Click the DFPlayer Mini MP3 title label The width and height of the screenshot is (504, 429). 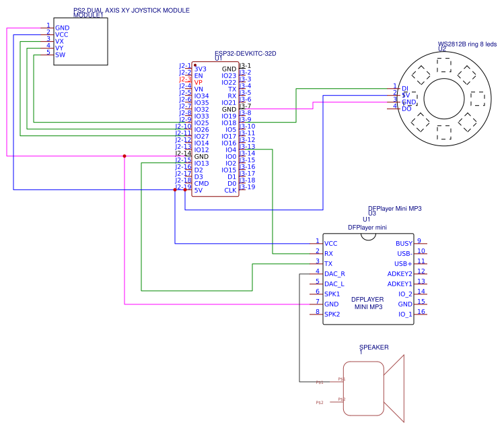(x=395, y=209)
